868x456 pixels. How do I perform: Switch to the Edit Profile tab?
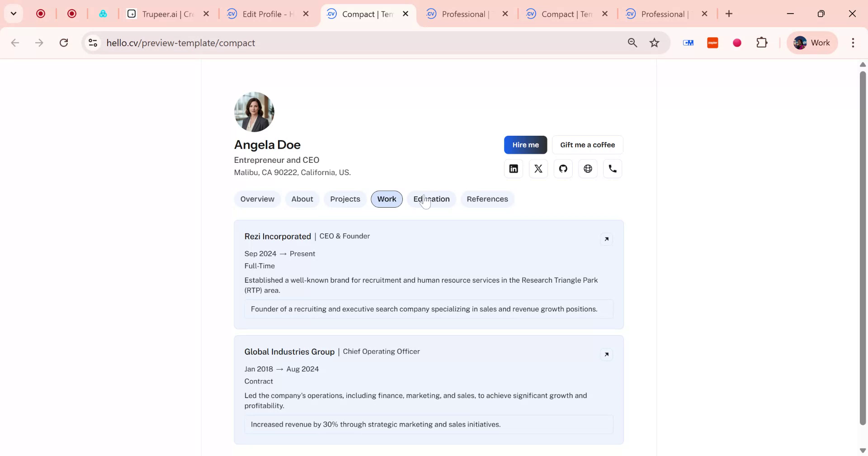pos(262,14)
